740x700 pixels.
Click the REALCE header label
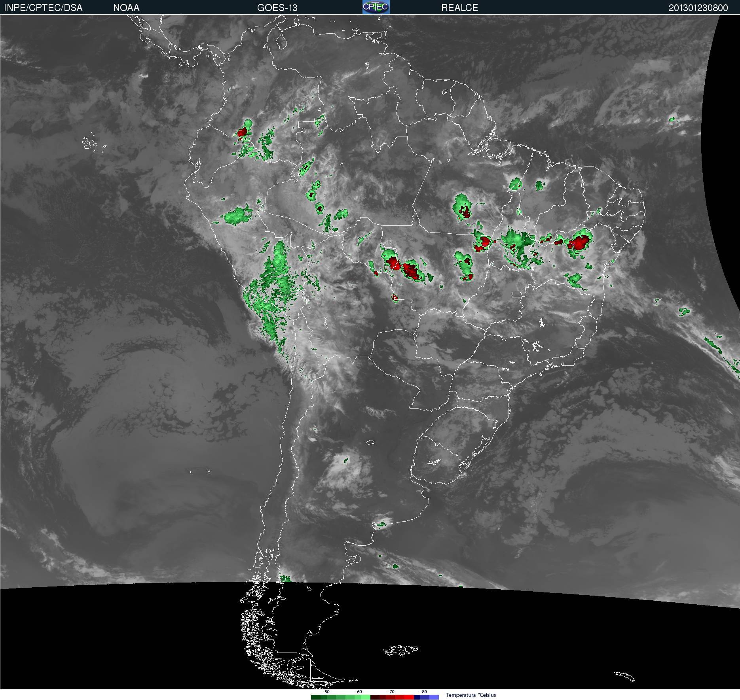459,8
